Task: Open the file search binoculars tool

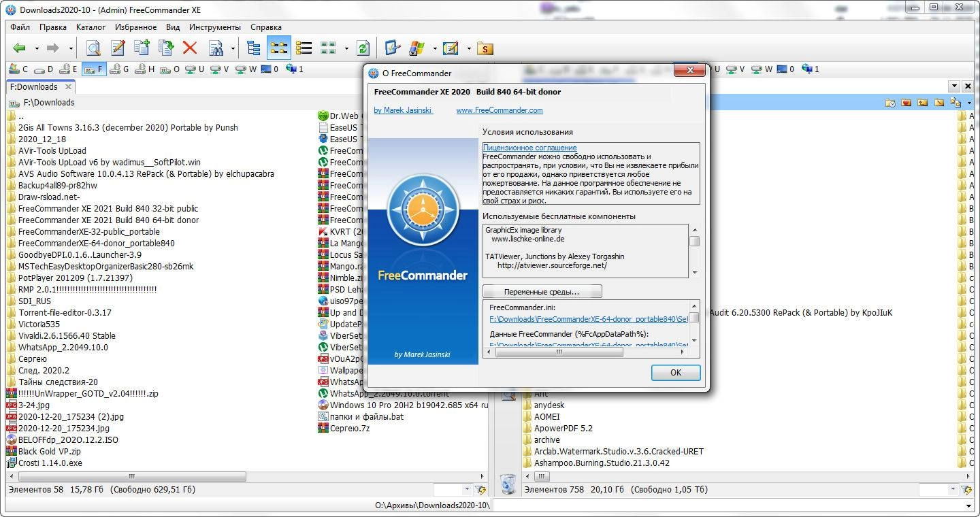Action: pos(216,48)
